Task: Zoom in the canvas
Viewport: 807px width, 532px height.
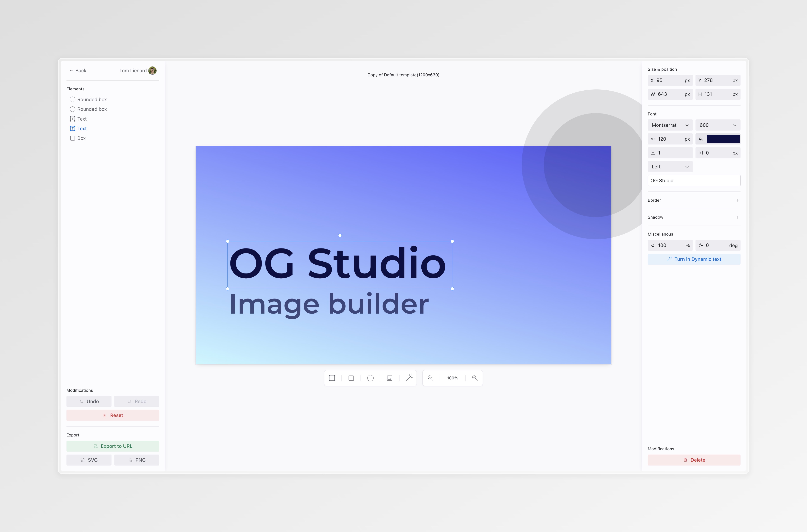Action: coord(475,378)
